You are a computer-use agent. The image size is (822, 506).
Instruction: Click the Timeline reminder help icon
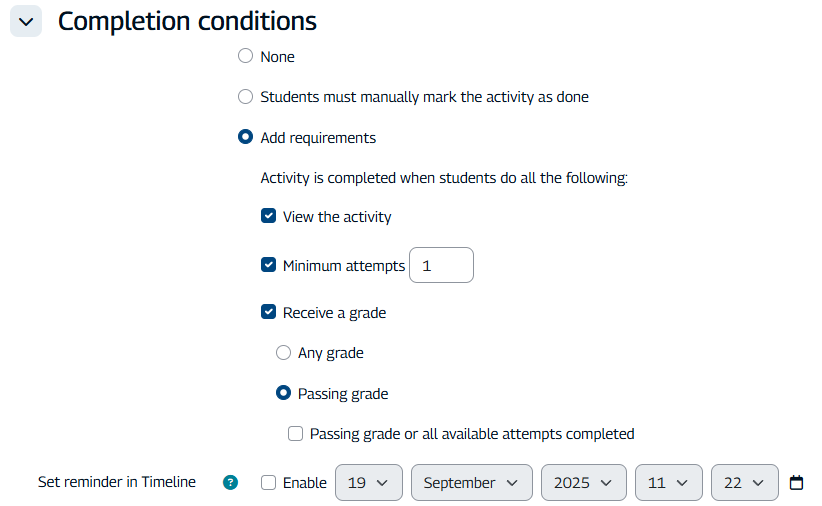[231, 483]
